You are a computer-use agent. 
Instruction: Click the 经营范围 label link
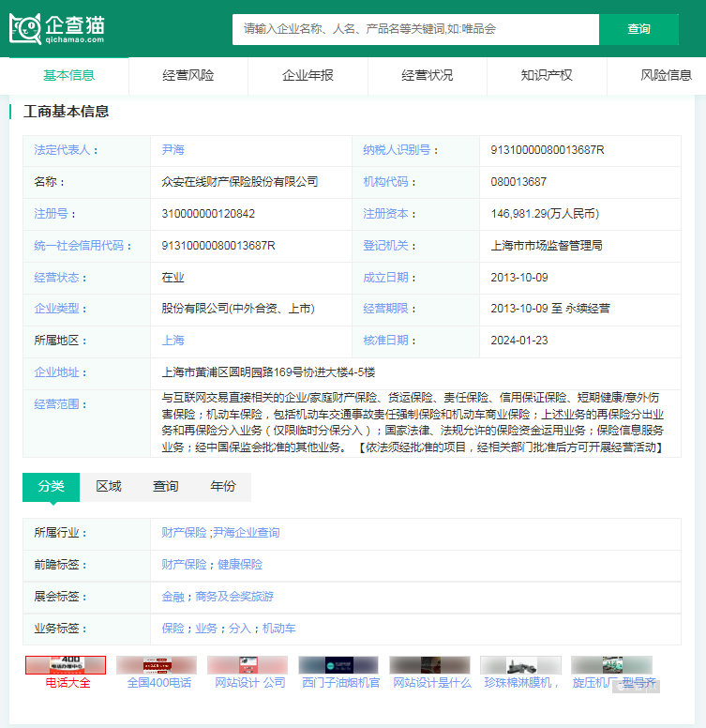coord(56,404)
